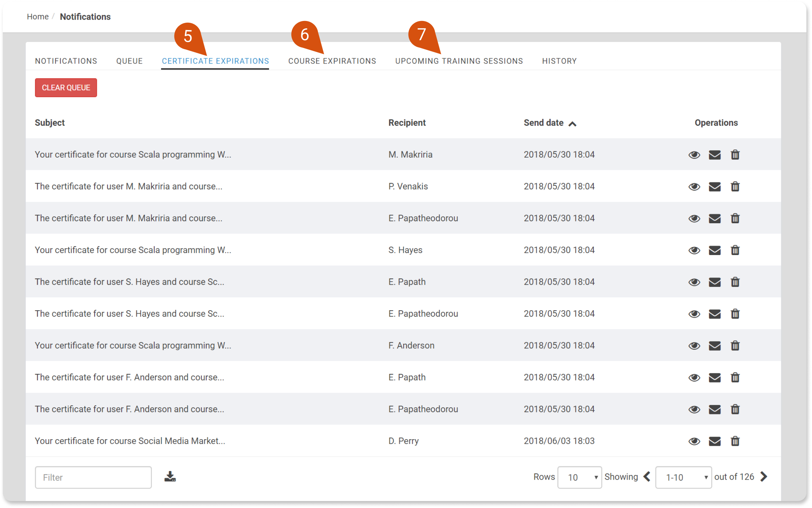Click the Operations column header
Viewport: 812px width, 508px height.
[716, 123]
